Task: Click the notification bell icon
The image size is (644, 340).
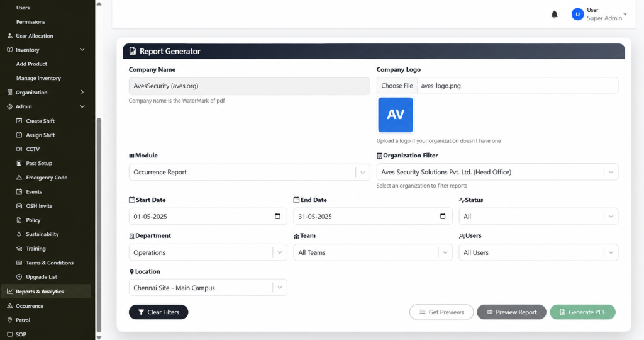Action: [554, 15]
